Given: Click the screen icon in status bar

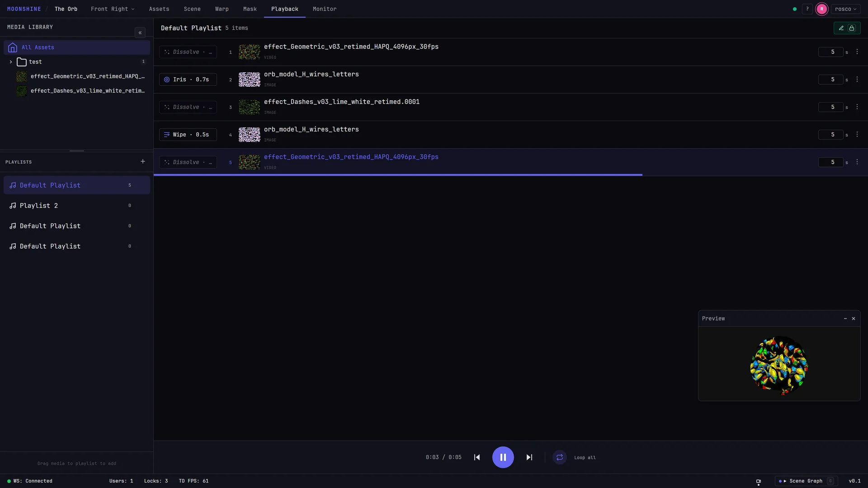Looking at the screenshot, I should pyautogui.click(x=759, y=482).
